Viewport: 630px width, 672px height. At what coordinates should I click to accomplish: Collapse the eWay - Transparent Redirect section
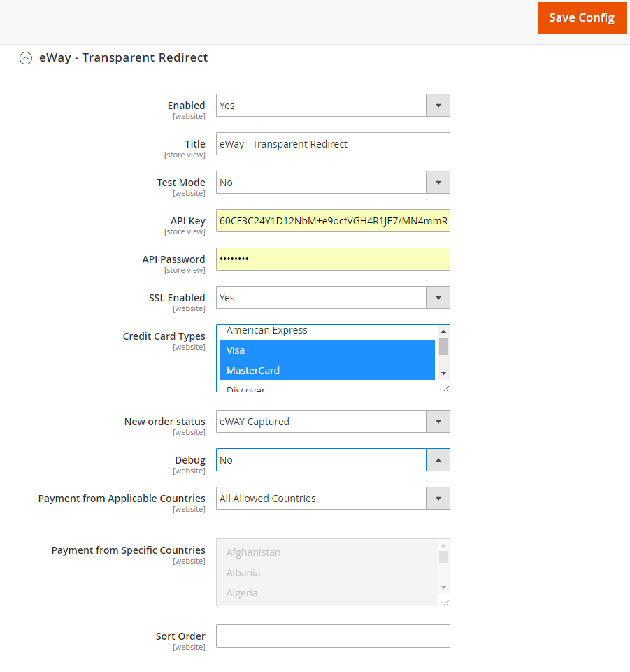[26, 58]
